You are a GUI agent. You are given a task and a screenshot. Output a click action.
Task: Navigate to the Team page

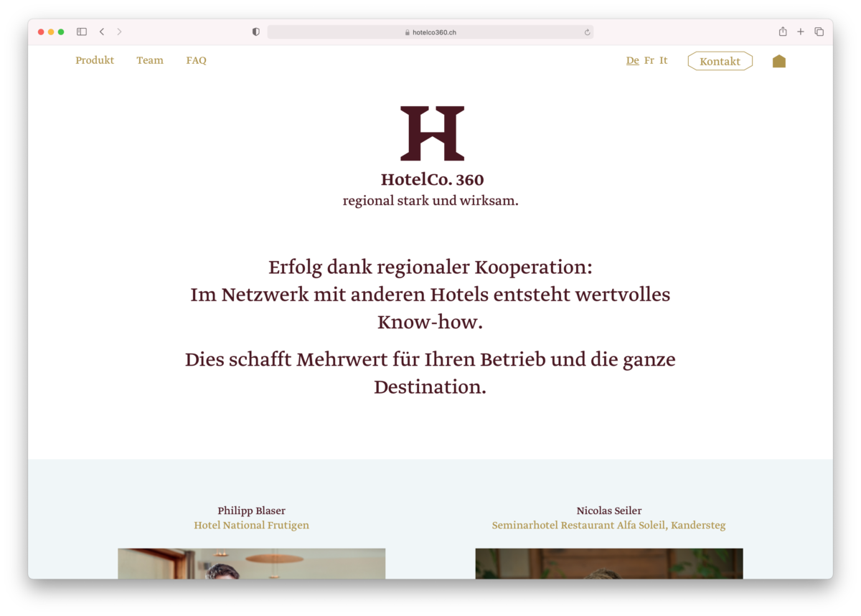point(150,60)
